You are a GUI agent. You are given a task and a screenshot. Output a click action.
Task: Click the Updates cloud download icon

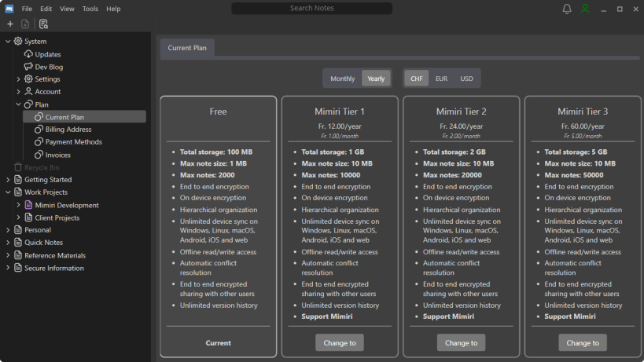28,54
